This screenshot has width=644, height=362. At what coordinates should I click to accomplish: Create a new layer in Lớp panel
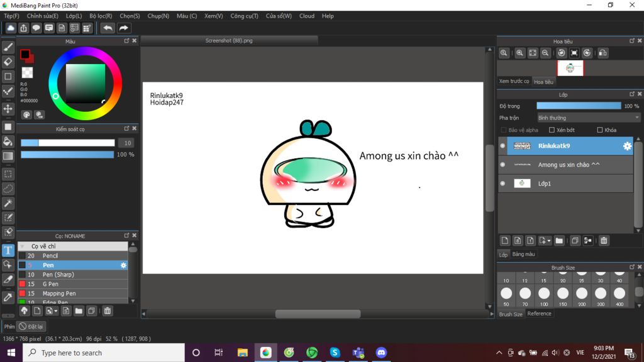pyautogui.click(x=505, y=241)
